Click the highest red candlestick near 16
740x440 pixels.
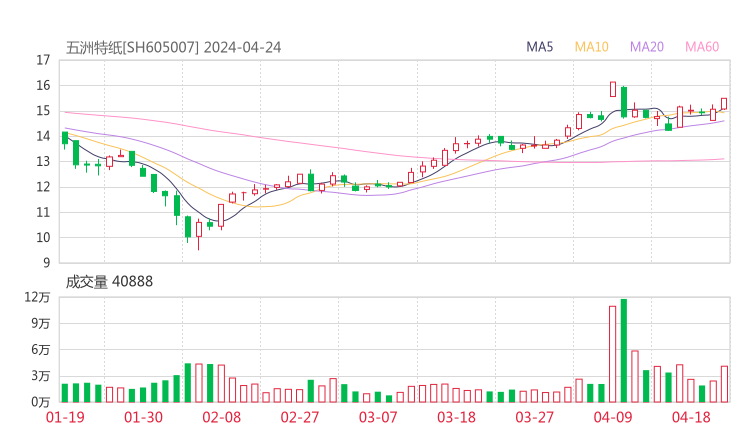[x=613, y=89]
